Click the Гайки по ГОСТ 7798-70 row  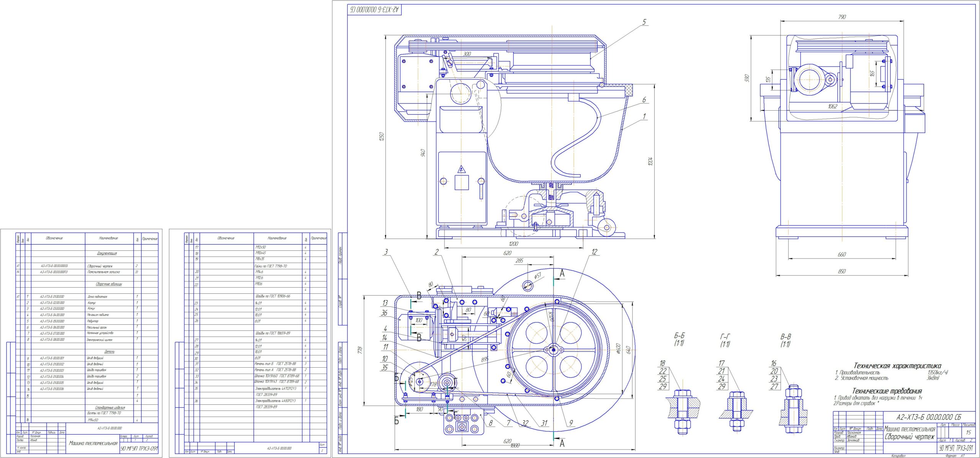(x=255, y=266)
